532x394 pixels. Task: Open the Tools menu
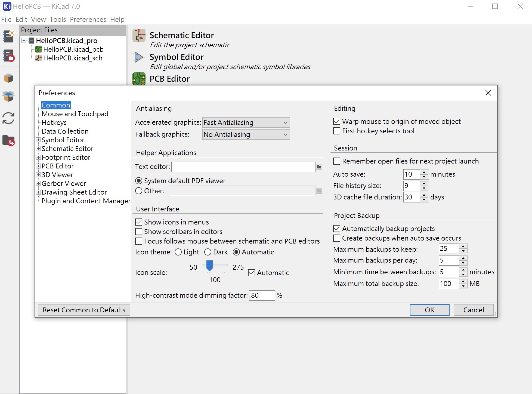[x=58, y=19]
